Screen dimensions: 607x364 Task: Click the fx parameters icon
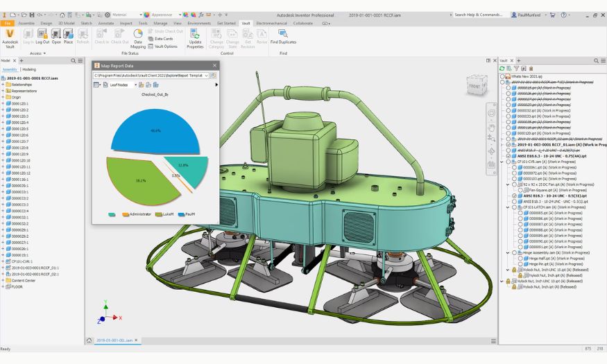tap(201, 15)
